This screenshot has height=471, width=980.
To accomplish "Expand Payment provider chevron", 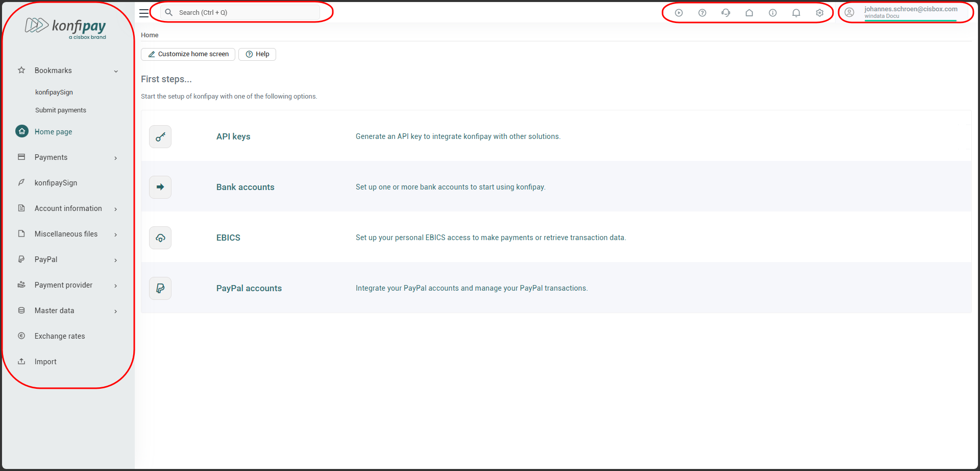I will click(116, 286).
